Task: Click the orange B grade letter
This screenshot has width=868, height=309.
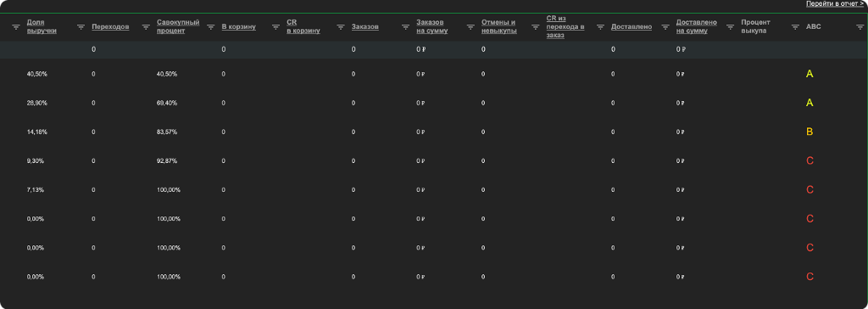Action: [x=810, y=132]
